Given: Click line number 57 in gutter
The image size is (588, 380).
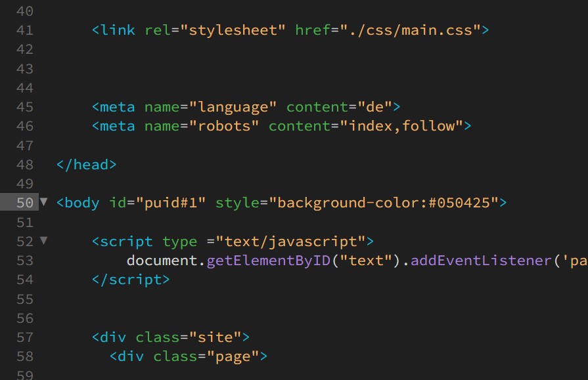Looking at the screenshot, I should 25,337.
